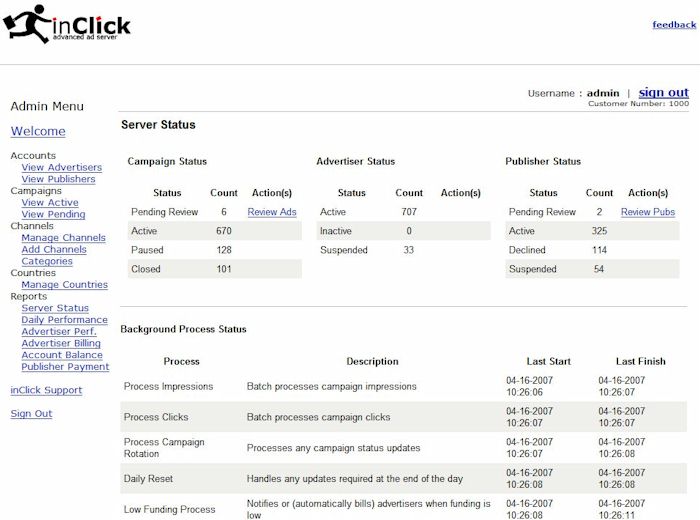Click the inClick running man logo
Screen dimensions: 700x520
point(67,24)
